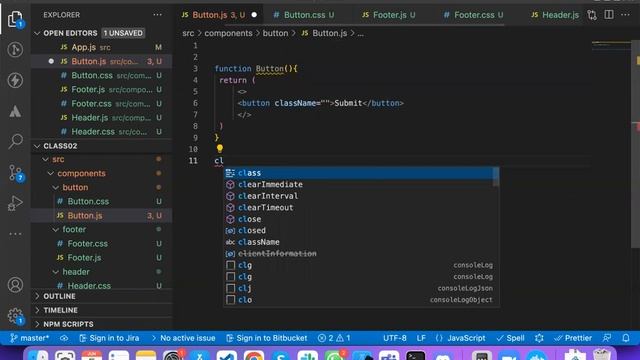This screenshot has width=640, height=360.
Task: Click the components breadcrumb
Action: click(x=228, y=33)
